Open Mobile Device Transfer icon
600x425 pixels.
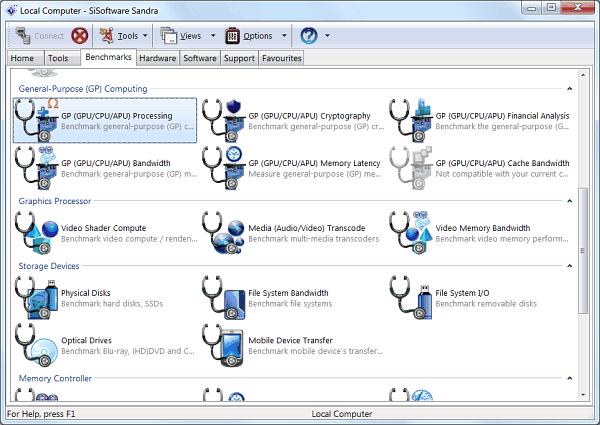point(224,345)
